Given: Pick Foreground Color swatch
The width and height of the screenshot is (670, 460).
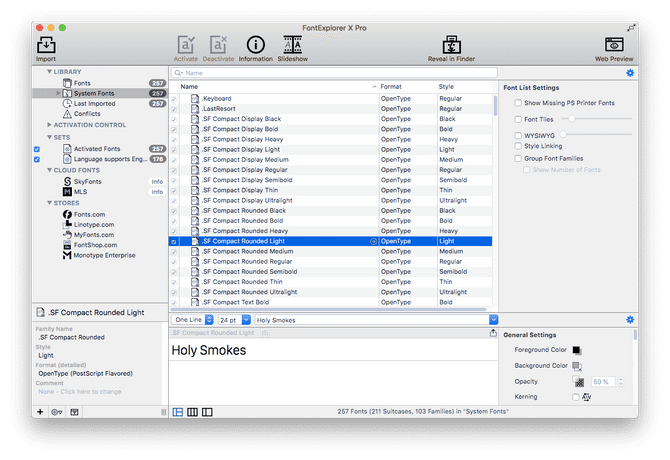Looking at the screenshot, I should [576, 350].
